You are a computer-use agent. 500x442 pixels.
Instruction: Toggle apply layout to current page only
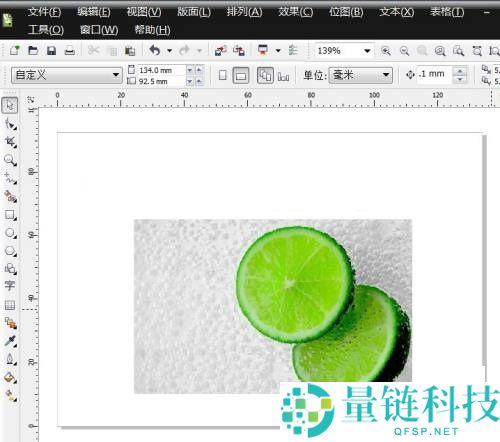283,76
